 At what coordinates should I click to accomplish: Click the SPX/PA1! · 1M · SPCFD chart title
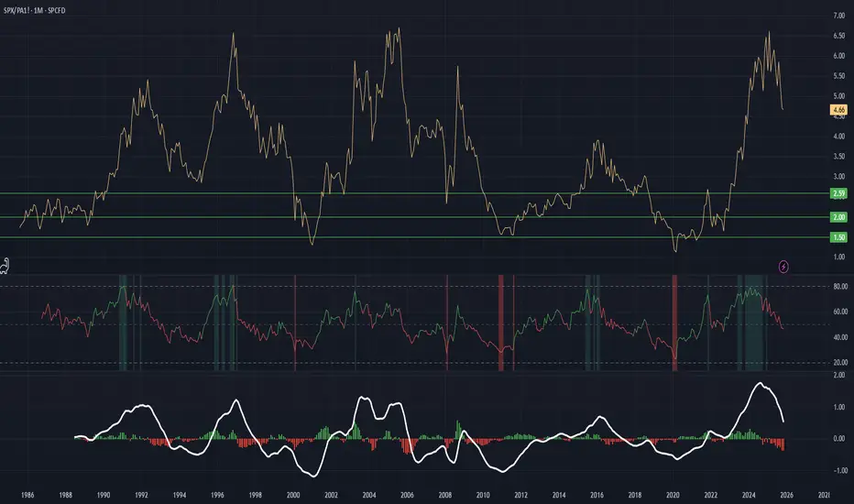coord(34,10)
